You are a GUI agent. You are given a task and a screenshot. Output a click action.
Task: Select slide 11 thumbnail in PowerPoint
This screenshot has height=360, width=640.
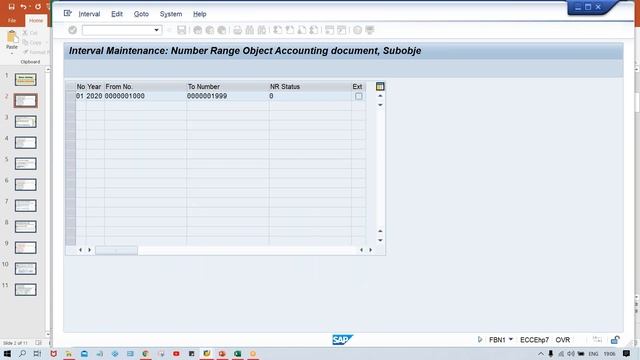click(x=25, y=290)
